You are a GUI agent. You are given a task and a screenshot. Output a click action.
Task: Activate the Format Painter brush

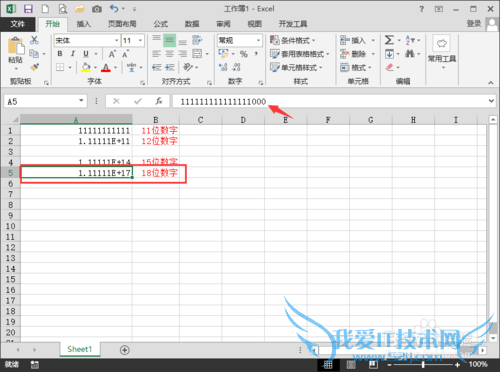tap(34, 67)
